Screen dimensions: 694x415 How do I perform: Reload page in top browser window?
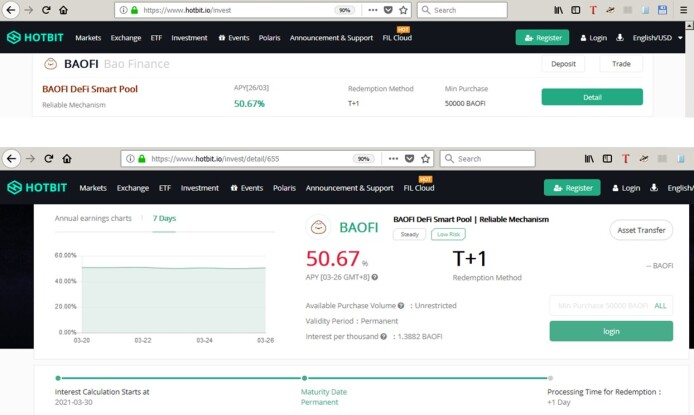(46, 10)
